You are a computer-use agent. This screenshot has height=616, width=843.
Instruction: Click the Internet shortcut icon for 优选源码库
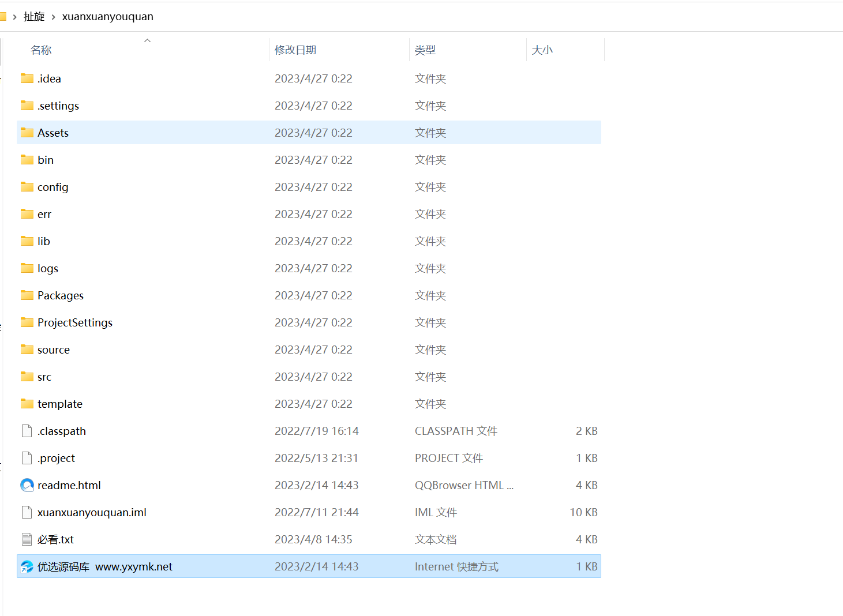click(27, 566)
